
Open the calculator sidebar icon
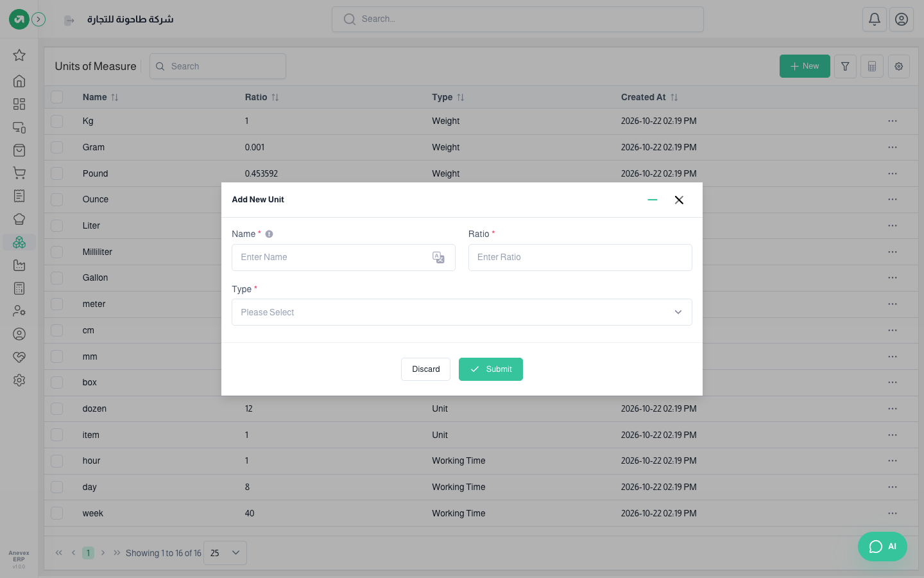click(19, 288)
